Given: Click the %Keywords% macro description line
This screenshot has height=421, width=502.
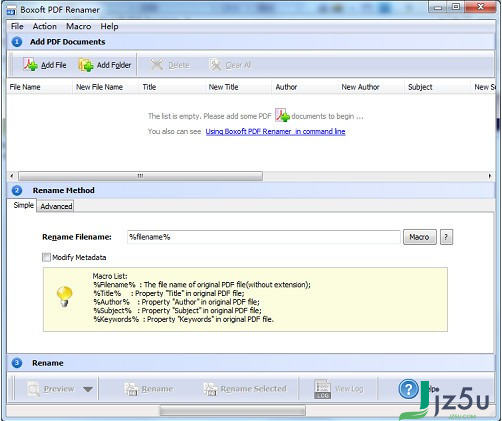Looking at the screenshot, I should (x=183, y=319).
